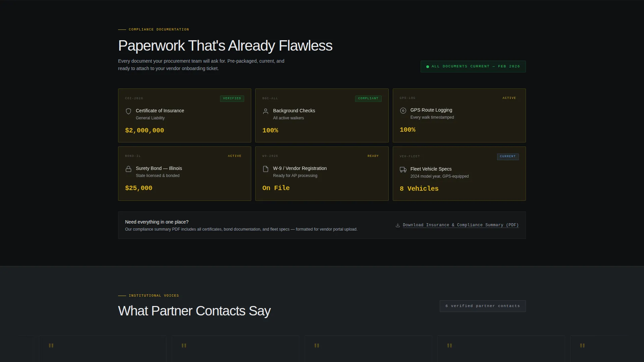The image size is (644, 362).
Task: Click the download icon next to PDF link
Action: click(x=398, y=225)
